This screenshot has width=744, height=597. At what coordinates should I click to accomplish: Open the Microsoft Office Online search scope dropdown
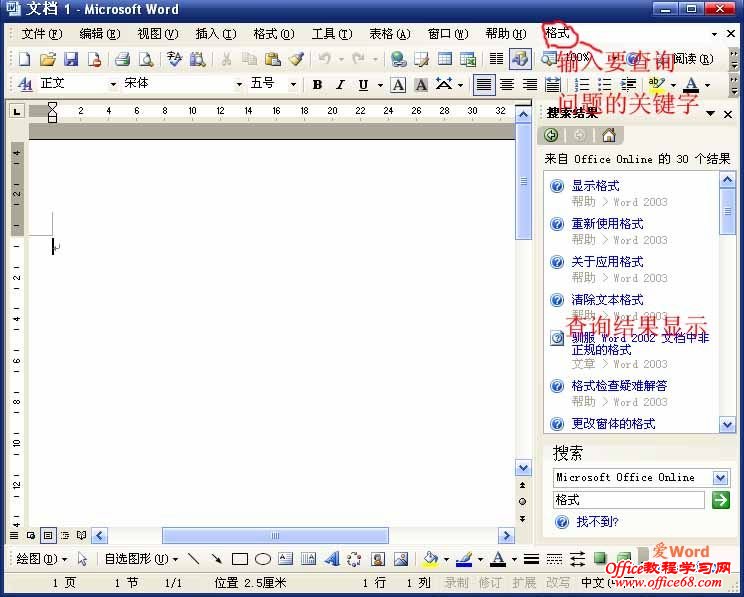[721, 478]
